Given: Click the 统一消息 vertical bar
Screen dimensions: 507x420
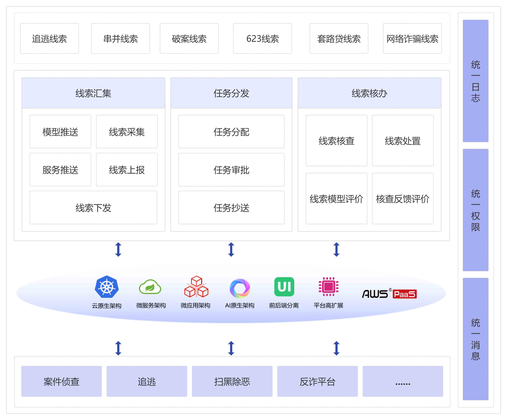Looking at the screenshot, I should coord(475,339).
